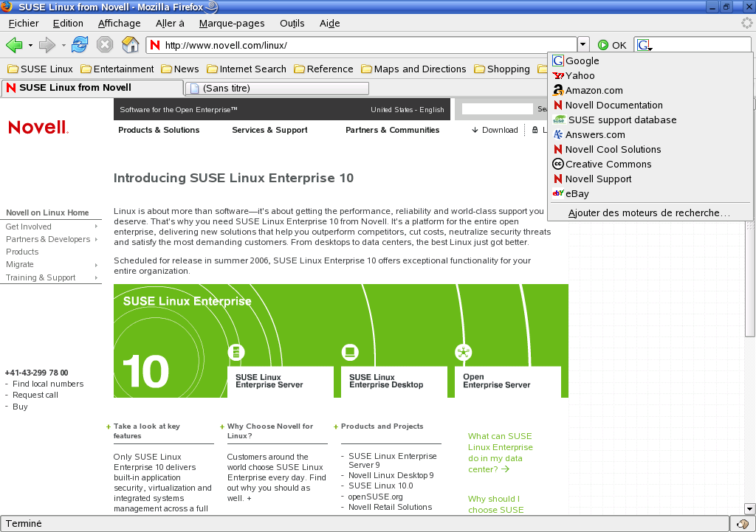The width and height of the screenshot is (756, 532).
Task: Expand Migrate sidebar arrow
Action: coord(97,265)
